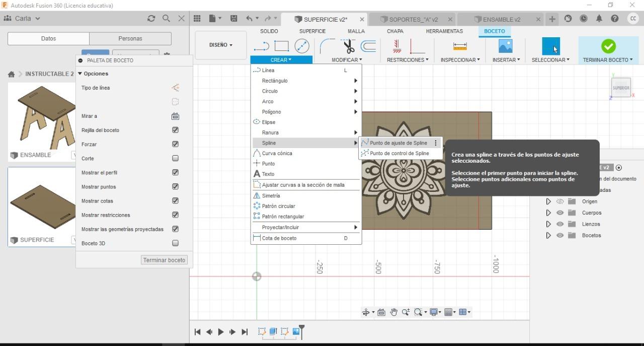Toggle Mostrar puntos checkbox
This screenshot has width=644, height=346.
175,186
